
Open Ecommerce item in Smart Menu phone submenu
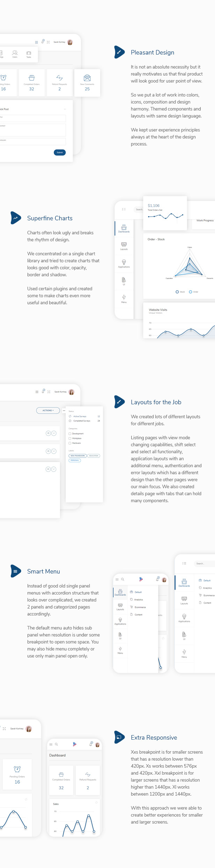(x=138, y=607)
